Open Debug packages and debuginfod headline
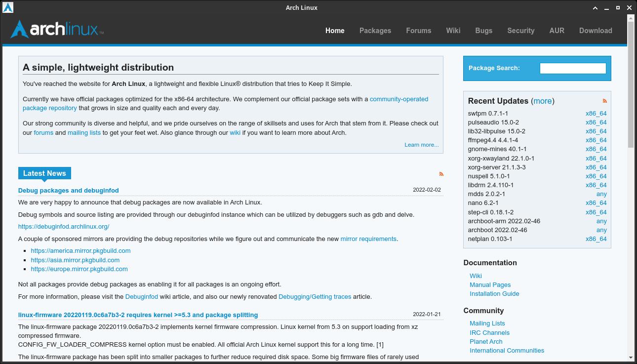The height and width of the screenshot is (364, 637). click(69, 190)
